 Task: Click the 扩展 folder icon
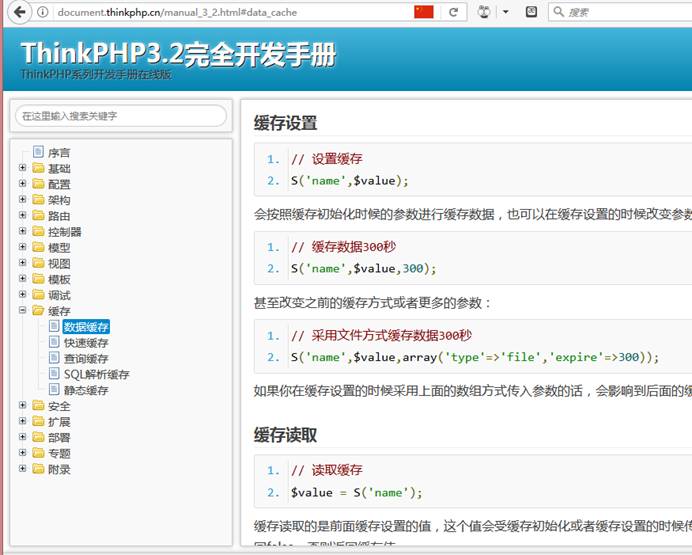pyautogui.click(x=38, y=421)
